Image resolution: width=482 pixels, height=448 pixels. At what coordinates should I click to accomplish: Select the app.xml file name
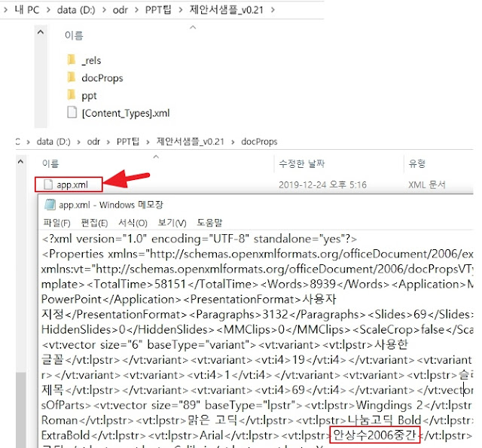[72, 184]
